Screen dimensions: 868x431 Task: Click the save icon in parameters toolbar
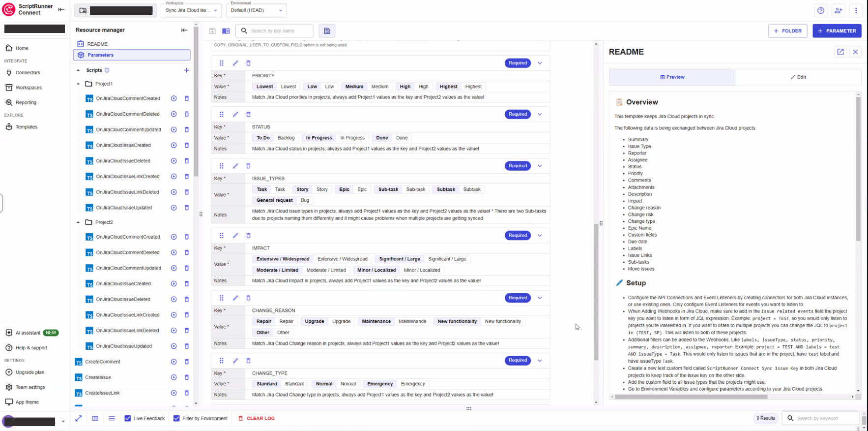(x=212, y=31)
